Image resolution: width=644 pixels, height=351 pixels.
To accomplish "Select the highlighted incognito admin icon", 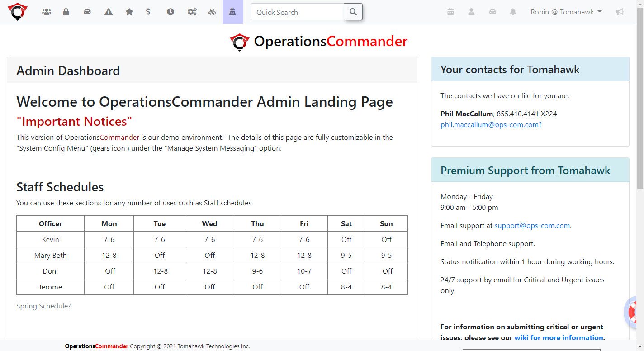I will [x=232, y=12].
